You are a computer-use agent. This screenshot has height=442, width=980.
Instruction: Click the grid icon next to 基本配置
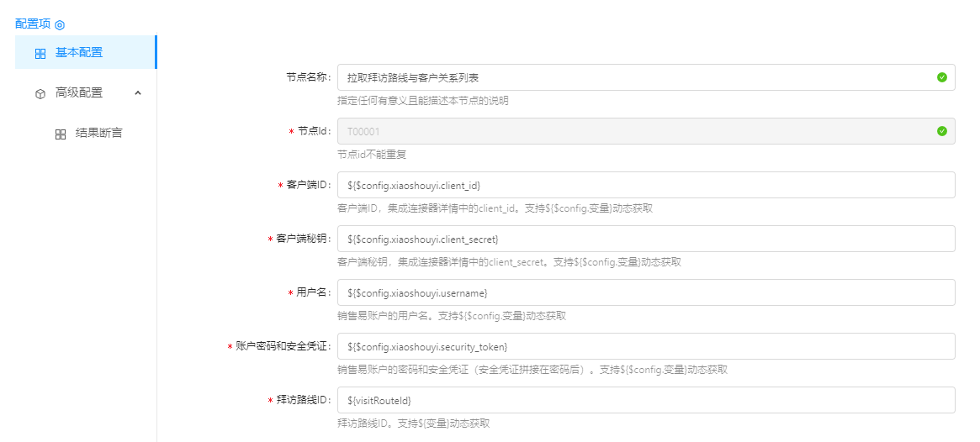(40, 54)
